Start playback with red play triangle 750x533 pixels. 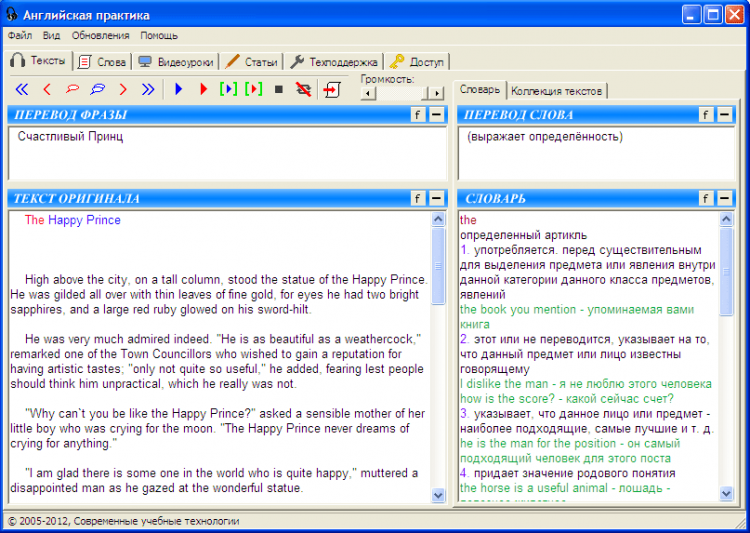[204, 89]
